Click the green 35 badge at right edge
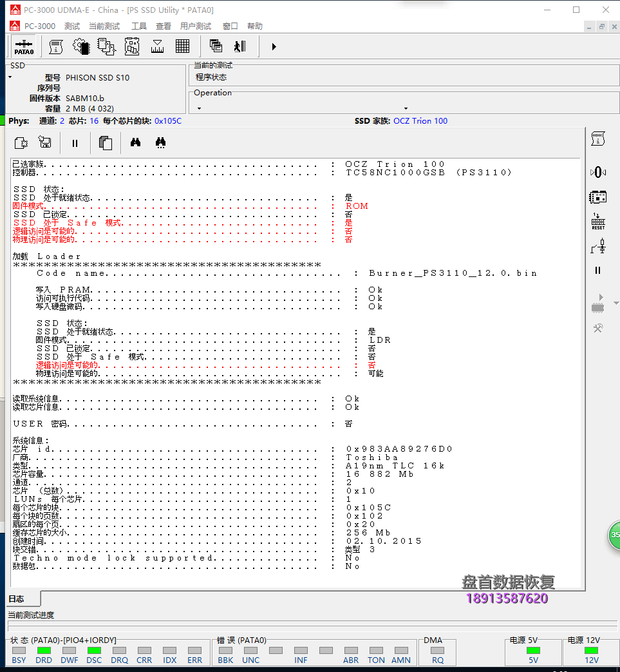The width and height of the screenshot is (620, 672). tap(614, 534)
